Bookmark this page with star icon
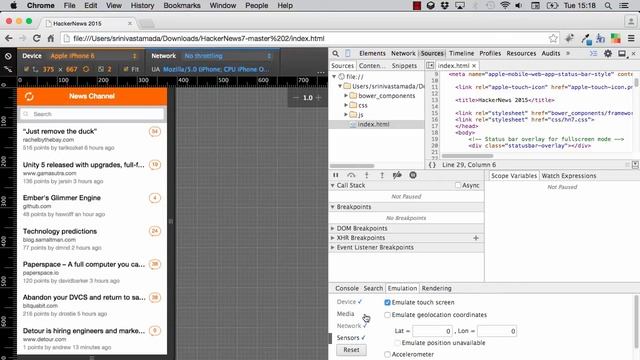 coord(553,38)
